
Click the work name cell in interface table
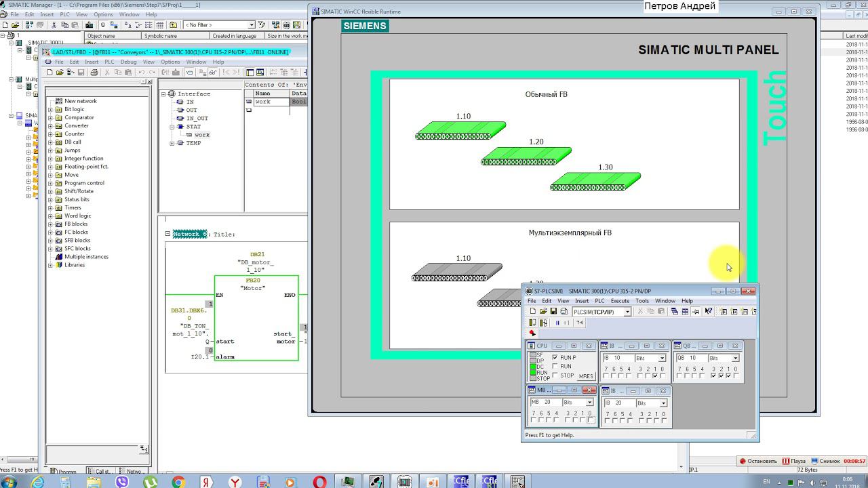(x=271, y=102)
